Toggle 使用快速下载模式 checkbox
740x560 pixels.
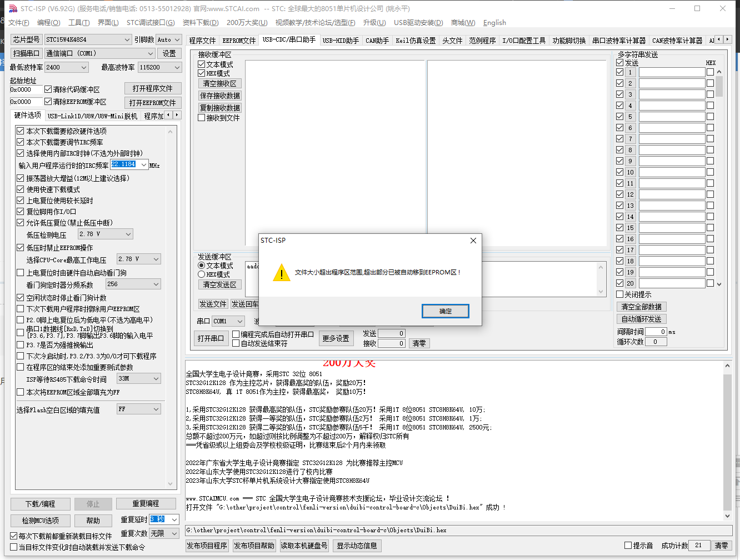[x=21, y=189]
